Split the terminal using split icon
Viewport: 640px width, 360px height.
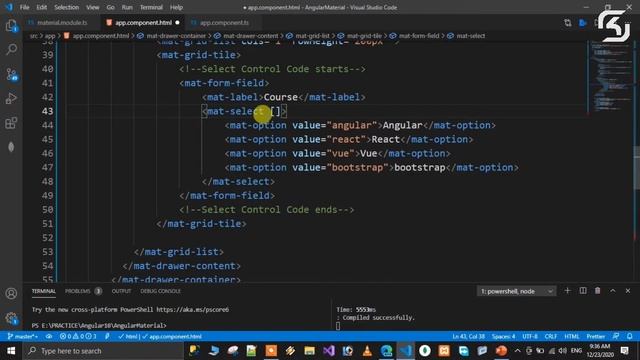583,291
